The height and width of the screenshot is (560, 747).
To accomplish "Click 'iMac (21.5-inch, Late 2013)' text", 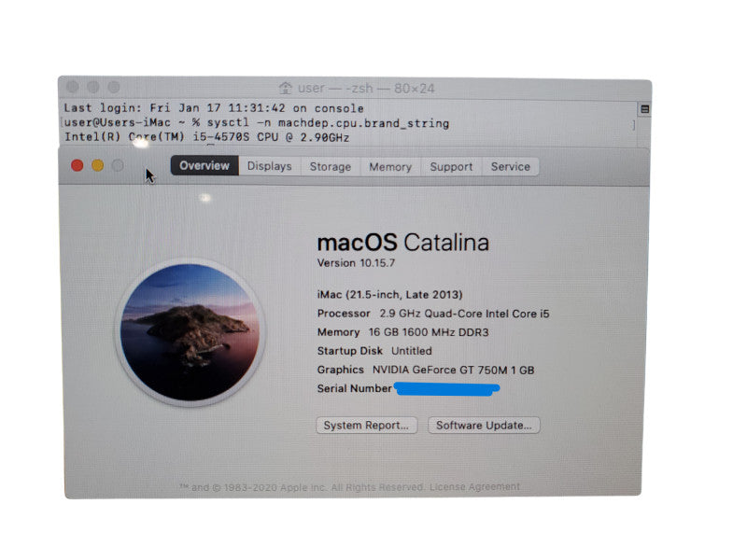I will click(389, 295).
